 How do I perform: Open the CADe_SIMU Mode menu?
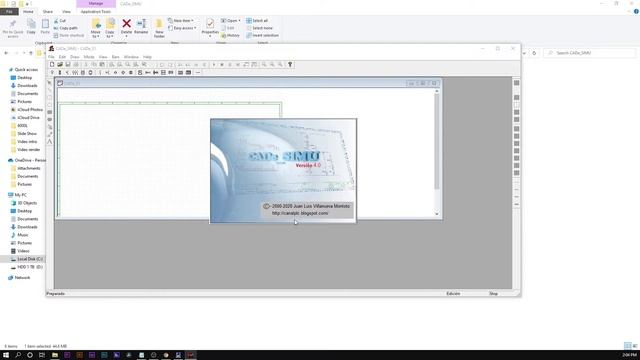click(89, 57)
